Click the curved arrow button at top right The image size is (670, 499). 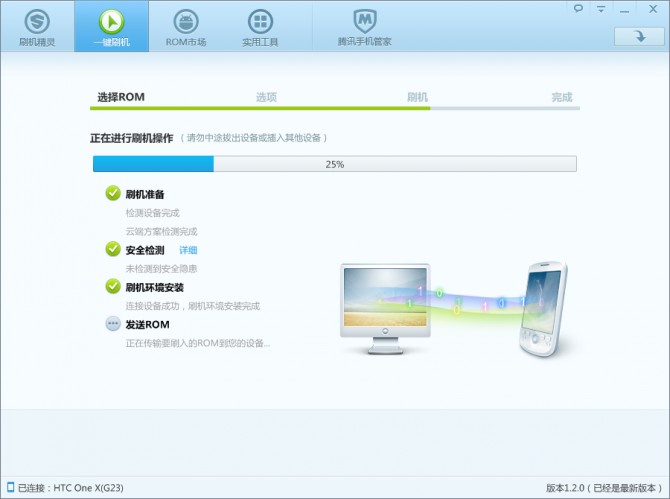pyautogui.click(x=639, y=36)
